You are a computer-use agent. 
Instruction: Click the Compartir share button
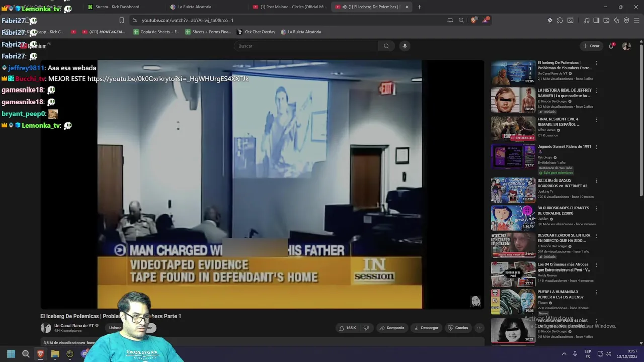point(391,328)
